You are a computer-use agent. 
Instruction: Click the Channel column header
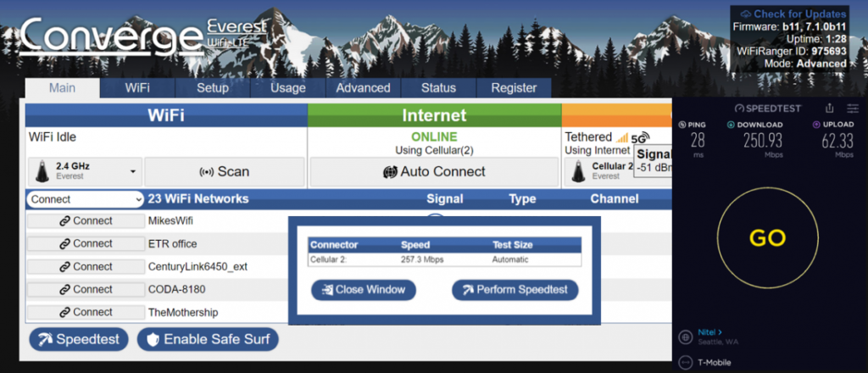pyautogui.click(x=615, y=199)
